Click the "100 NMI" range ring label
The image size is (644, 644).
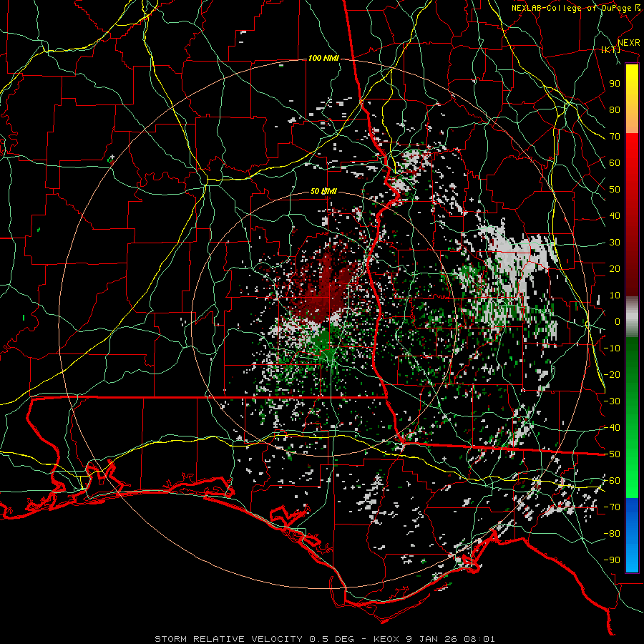coord(323,59)
